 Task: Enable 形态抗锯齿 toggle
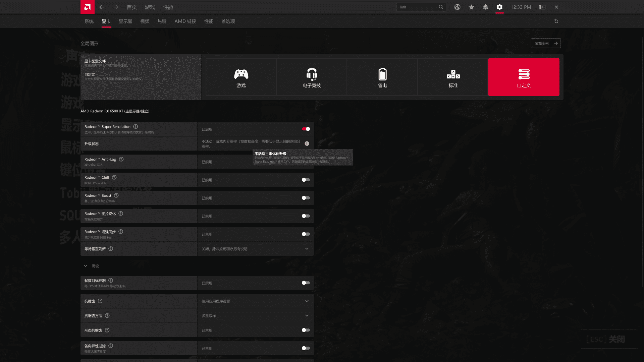[306, 330]
